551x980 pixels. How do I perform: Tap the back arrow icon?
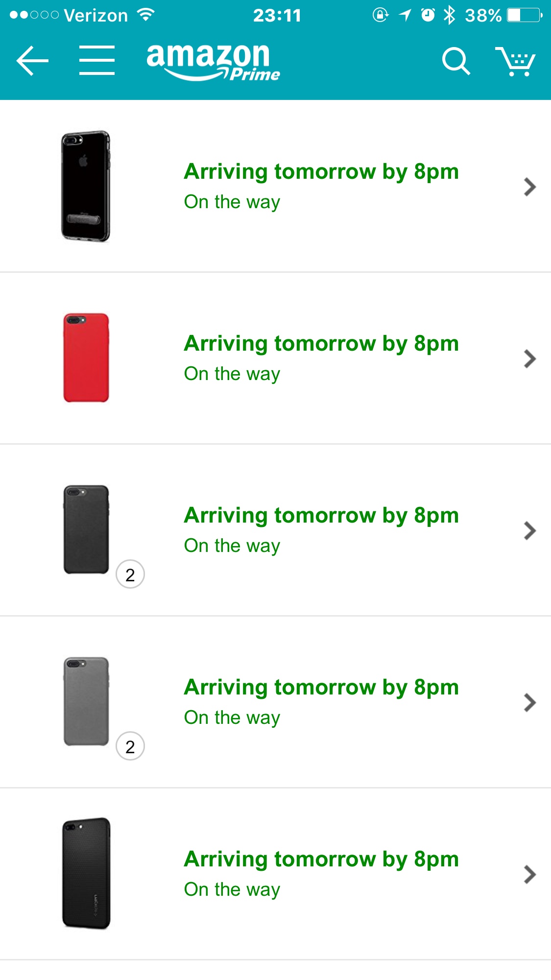32,61
